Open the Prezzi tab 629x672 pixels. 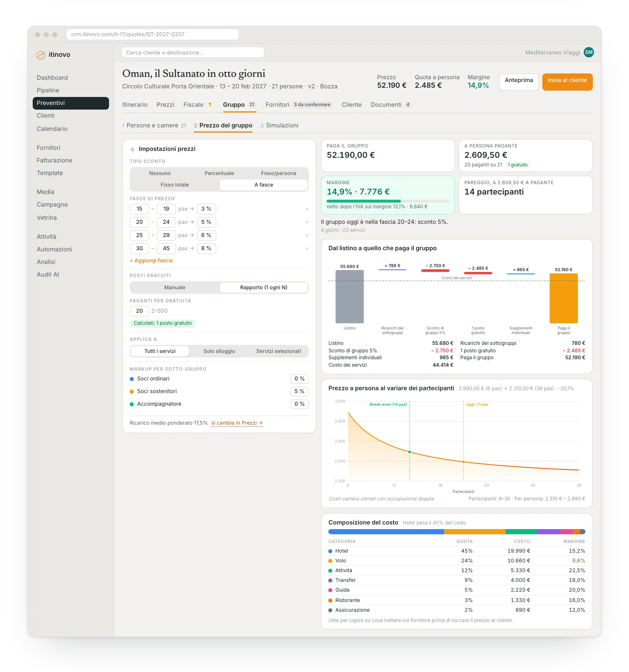[x=165, y=105]
